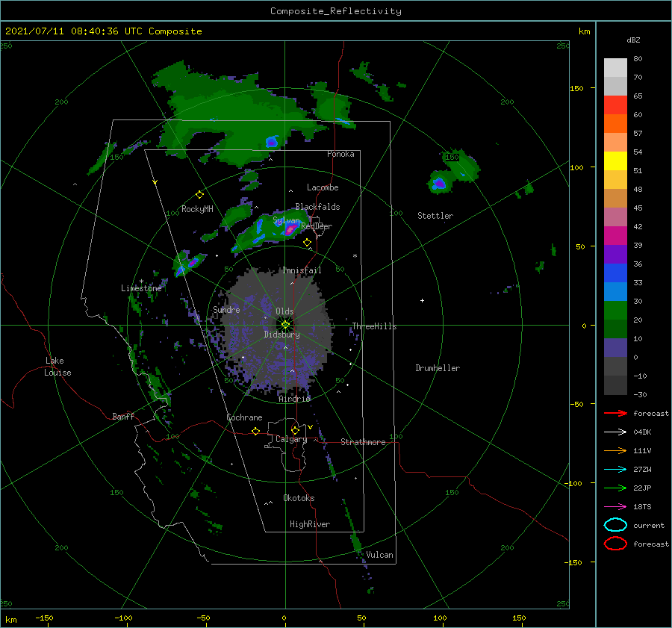The height and width of the screenshot is (628, 672).
Task: Click the red forecast oval icon
Action: (615, 544)
